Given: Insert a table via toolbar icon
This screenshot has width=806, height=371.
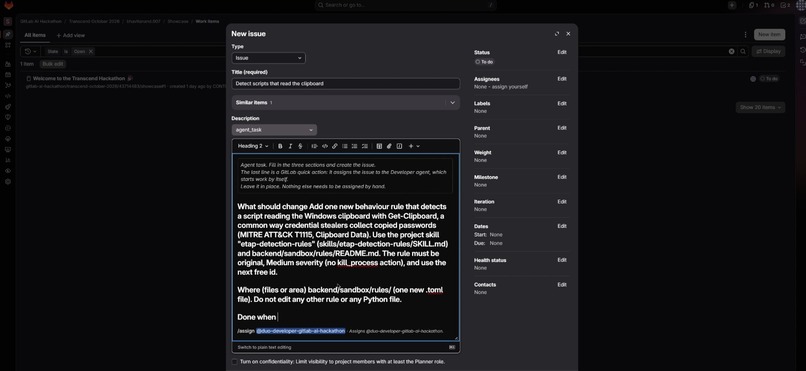Looking at the screenshot, I should [x=379, y=146].
